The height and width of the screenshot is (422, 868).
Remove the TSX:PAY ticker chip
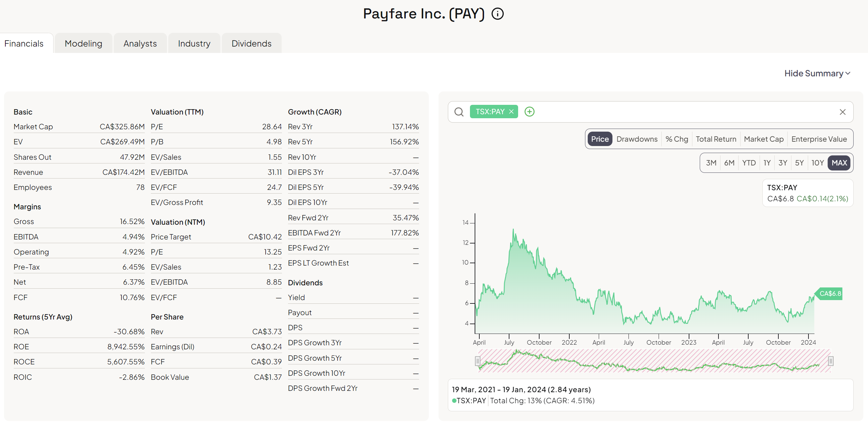pyautogui.click(x=511, y=112)
